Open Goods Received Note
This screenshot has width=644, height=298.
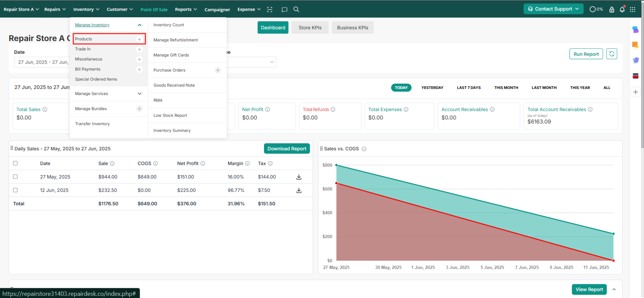tap(174, 85)
